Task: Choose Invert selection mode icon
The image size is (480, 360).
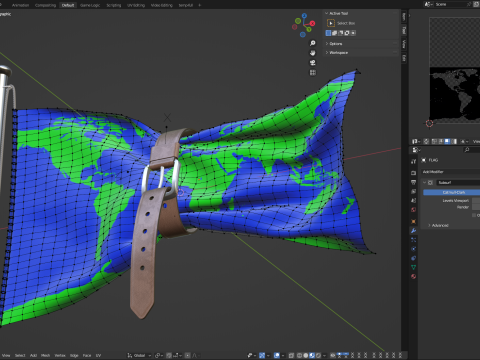Action: pos(347,33)
